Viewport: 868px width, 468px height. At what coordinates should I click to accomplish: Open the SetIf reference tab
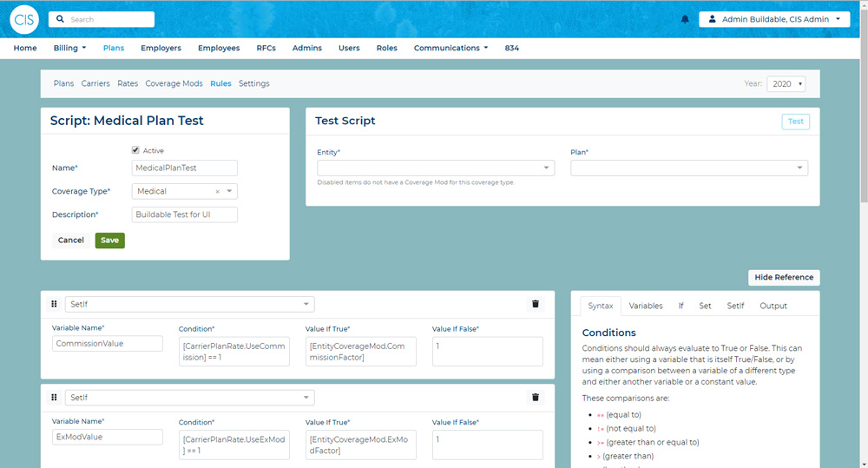point(735,306)
